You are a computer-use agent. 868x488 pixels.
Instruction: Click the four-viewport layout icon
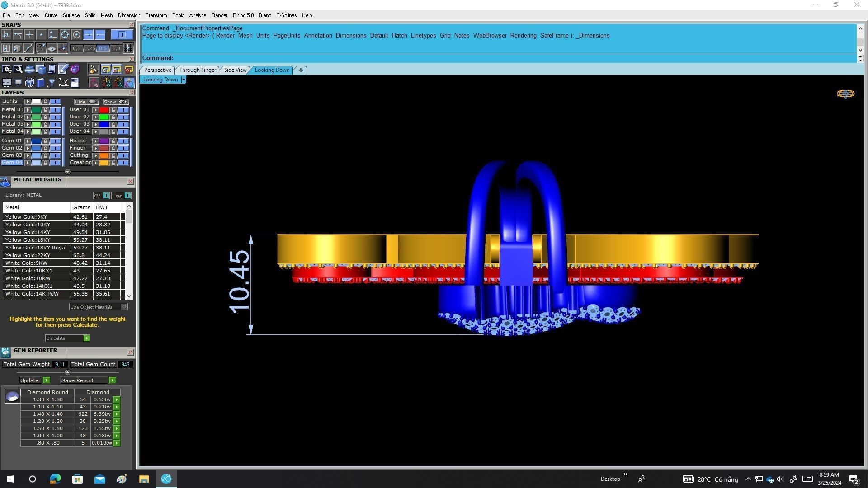[7, 83]
